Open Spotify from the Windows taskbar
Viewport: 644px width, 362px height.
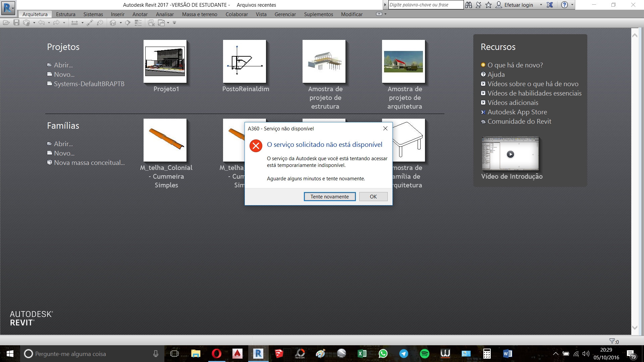click(x=424, y=354)
